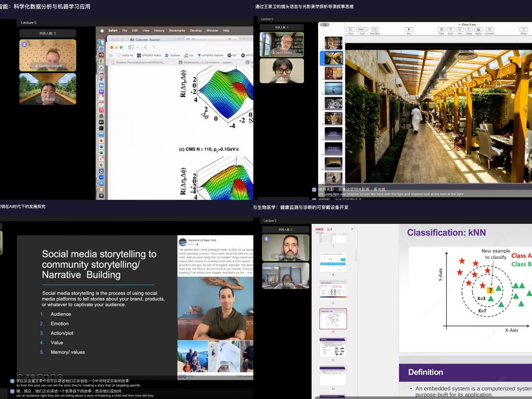
Task: Open the Outlook bookmark link
Action: 174,55
